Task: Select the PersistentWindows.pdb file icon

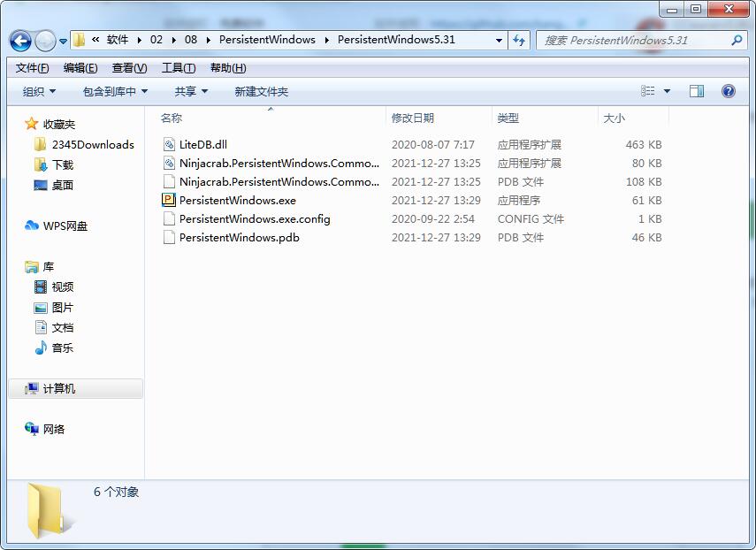Action: pyautogui.click(x=169, y=237)
